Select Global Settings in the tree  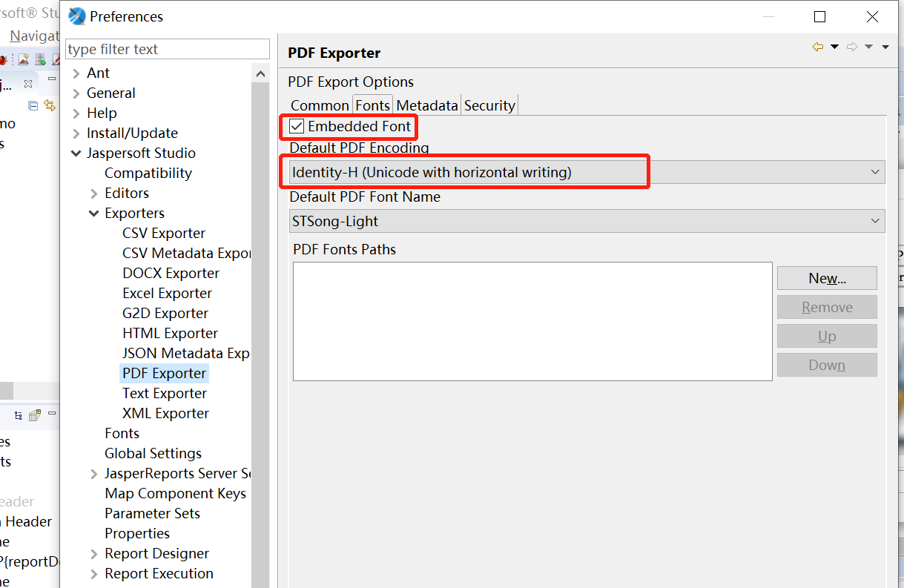point(153,454)
